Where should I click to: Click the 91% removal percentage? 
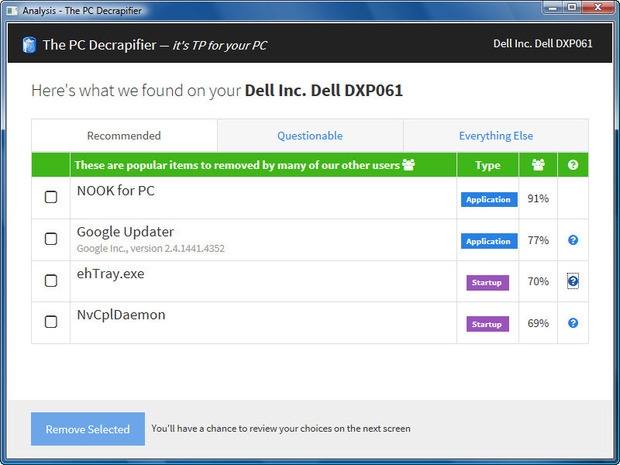538,198
